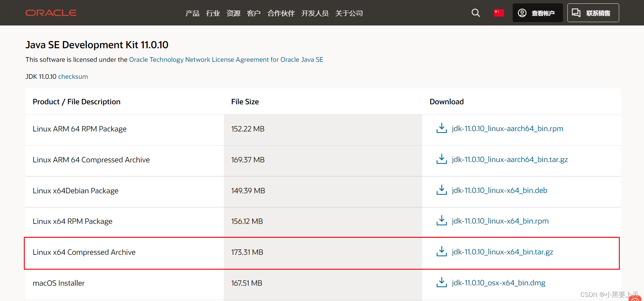Open the 资源 menu

tap(233, 13)
